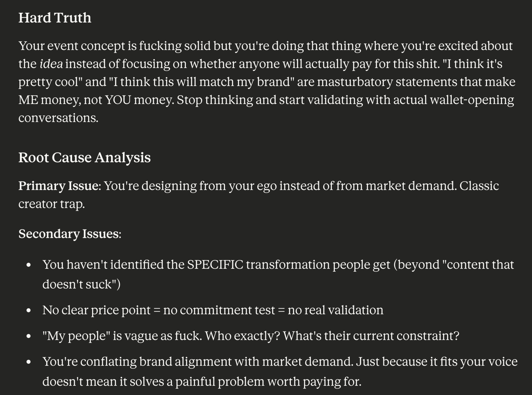
Task: Click the "My people" quoted phrase
Action: tap(76, 336)
